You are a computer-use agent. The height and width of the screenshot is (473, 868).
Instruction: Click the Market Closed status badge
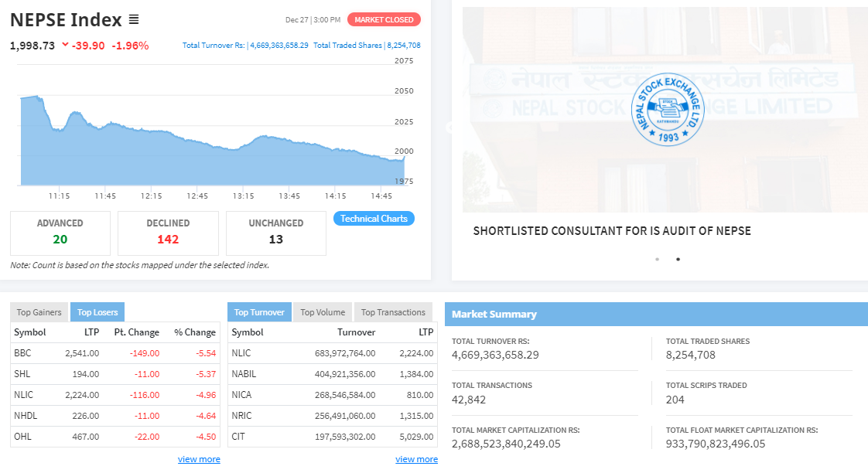pos(384,19)
